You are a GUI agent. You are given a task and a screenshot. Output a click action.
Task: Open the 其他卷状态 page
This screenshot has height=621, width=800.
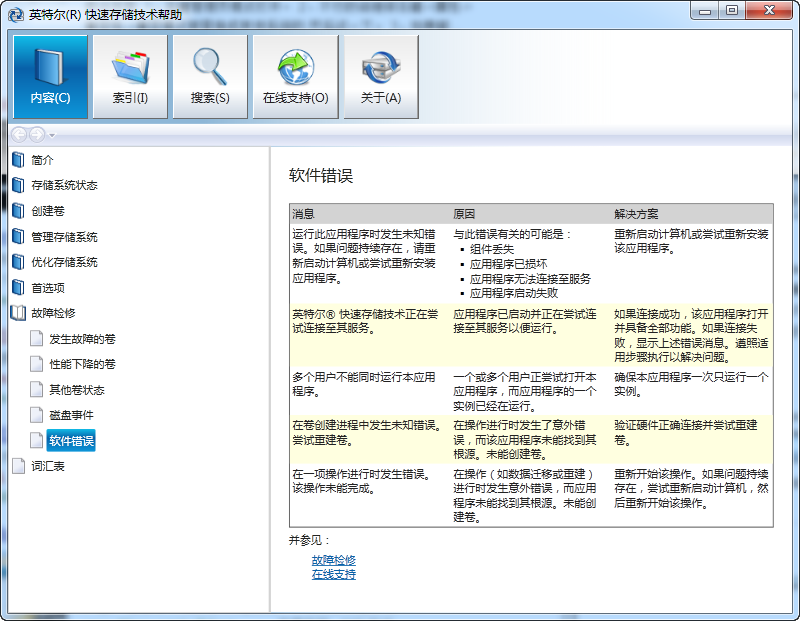point(77,390)
